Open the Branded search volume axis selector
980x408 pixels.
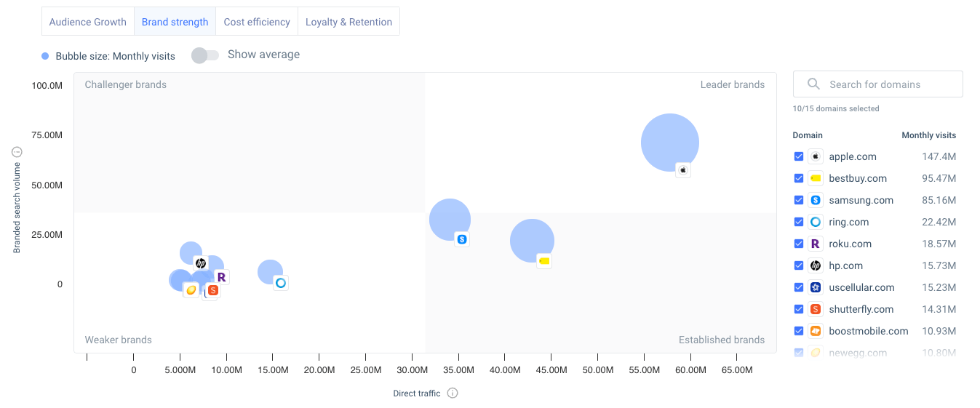(x=17, y=152)
